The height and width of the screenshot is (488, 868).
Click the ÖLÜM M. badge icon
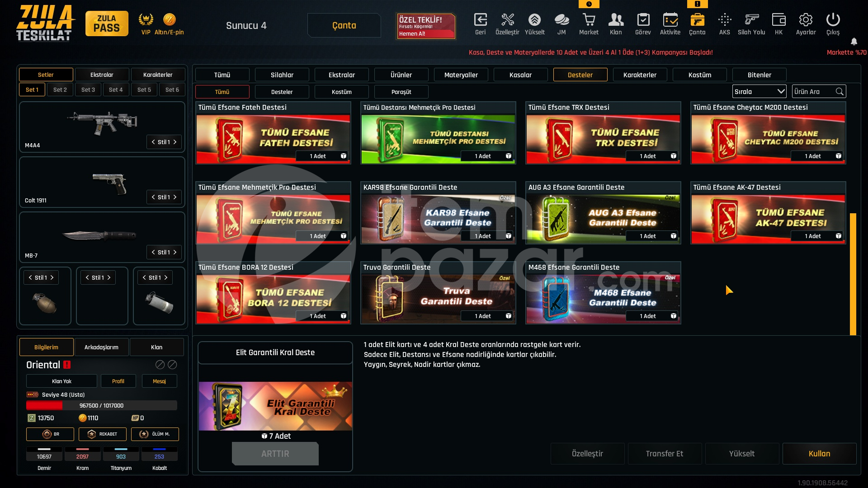tap(144, 434)
